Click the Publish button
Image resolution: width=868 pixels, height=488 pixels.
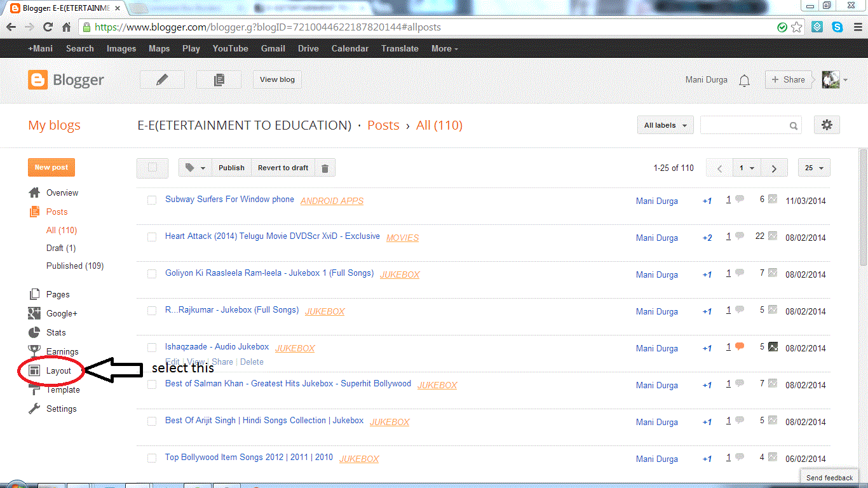coord(231,168)
